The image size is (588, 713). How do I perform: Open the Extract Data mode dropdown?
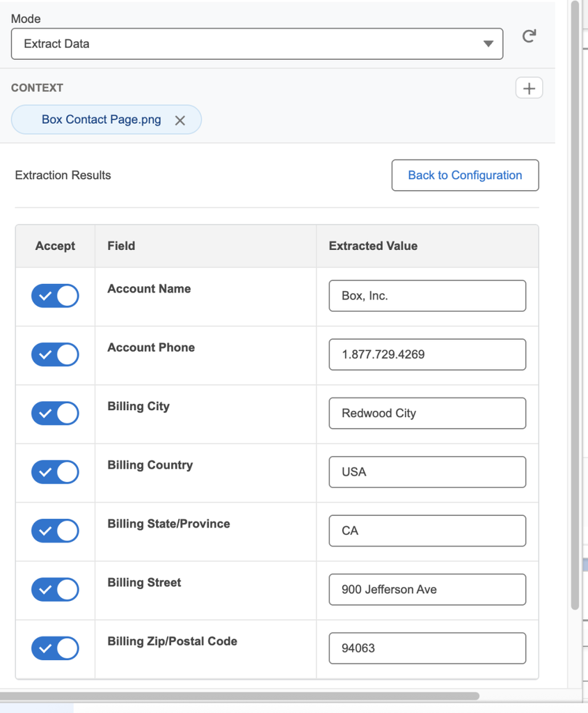(x=257, y=44)
